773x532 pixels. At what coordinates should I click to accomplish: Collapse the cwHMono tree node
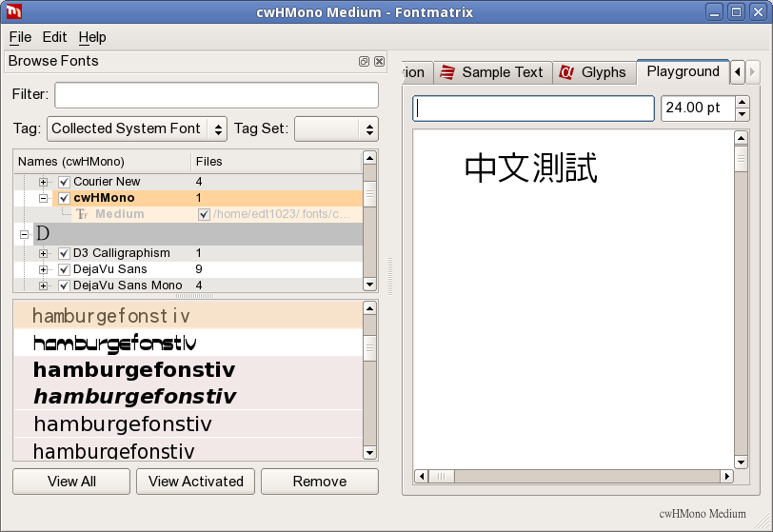[44, 198]
